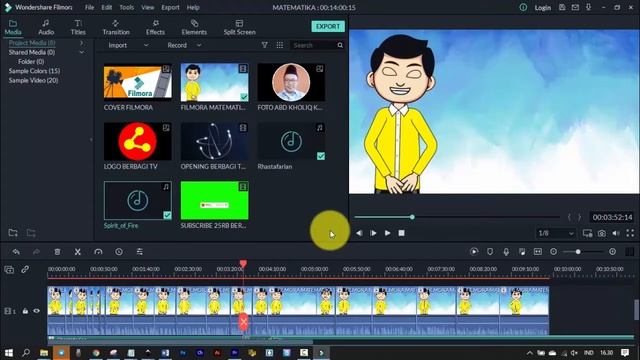Click the red timeline playhead marker
Screen dimensions: 640x360
[x=243, y=264]
